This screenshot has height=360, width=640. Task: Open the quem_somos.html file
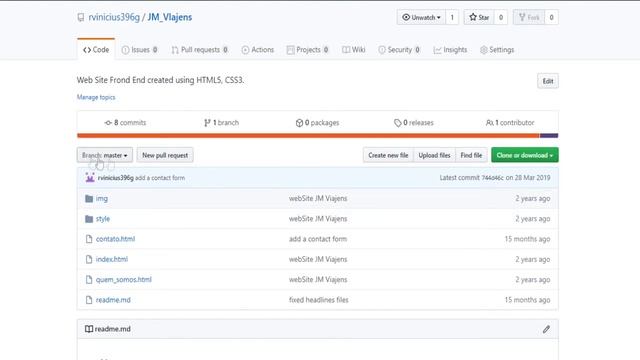point(124,280)
